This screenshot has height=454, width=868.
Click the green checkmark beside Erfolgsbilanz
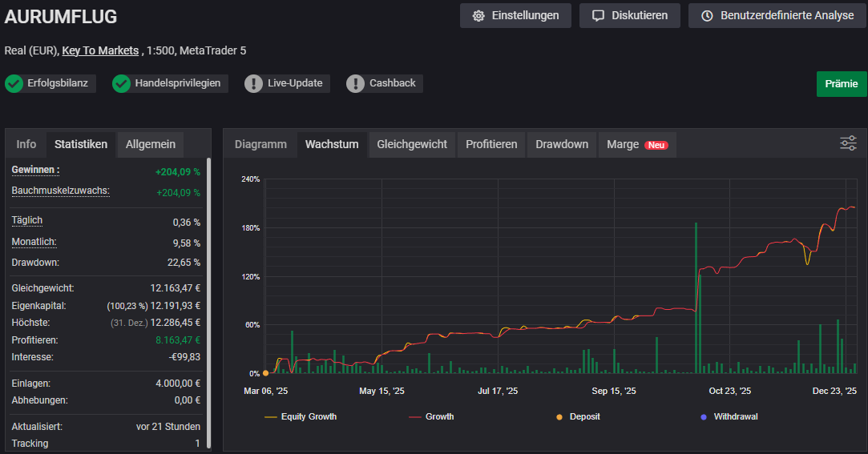pos(14,83)
